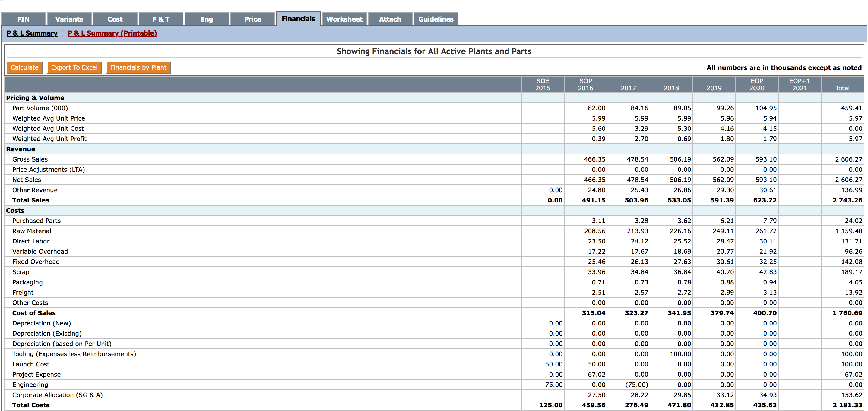View the Guidelines tab
The height and width of the screenshot is (411, 868).
pos(436,19)
